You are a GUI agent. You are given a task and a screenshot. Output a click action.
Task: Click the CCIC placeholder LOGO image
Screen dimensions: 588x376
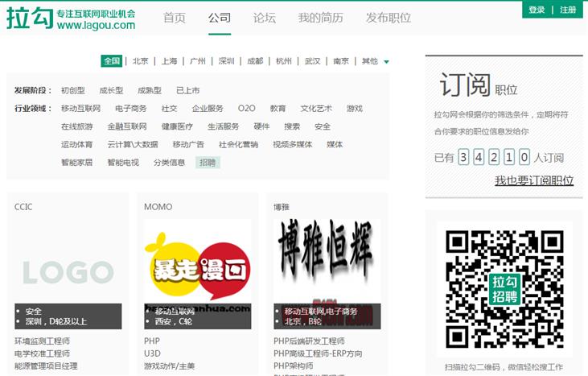point(68,272)
